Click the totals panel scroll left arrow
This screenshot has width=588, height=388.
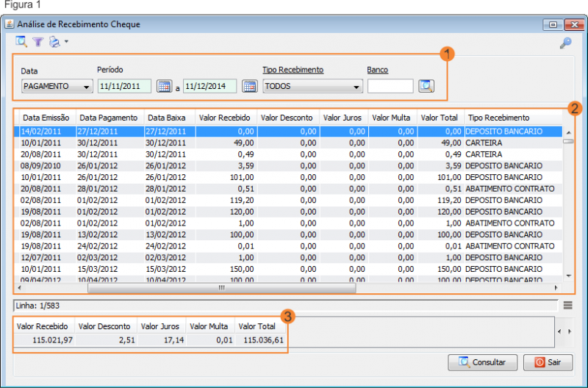click(x=559, y=331)
